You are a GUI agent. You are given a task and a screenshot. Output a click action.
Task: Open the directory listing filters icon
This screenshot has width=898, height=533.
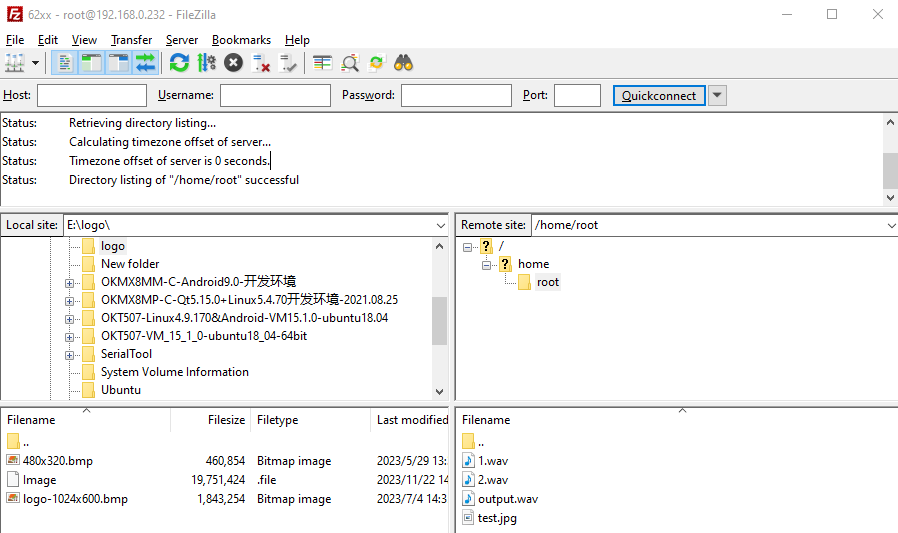tap(322, 63)
